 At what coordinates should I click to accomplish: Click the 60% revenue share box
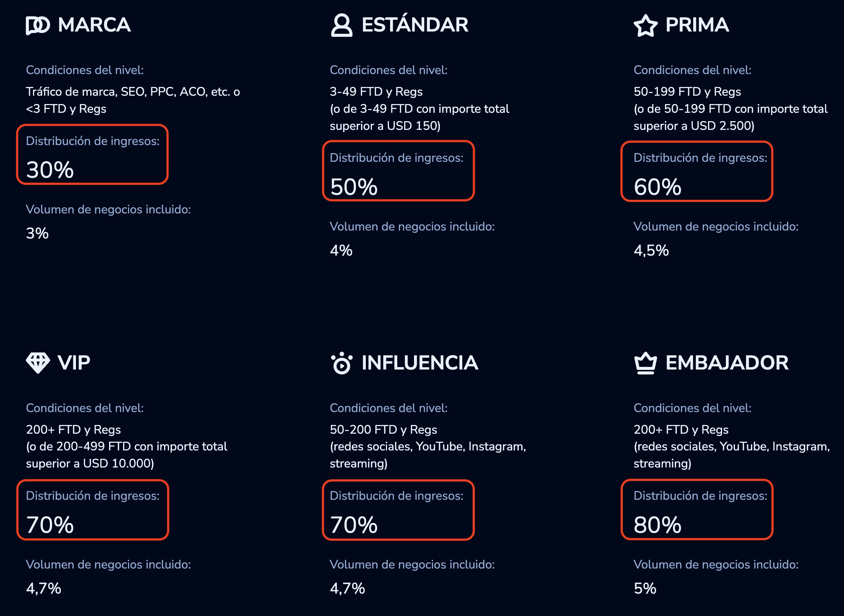tap(697, 171)
